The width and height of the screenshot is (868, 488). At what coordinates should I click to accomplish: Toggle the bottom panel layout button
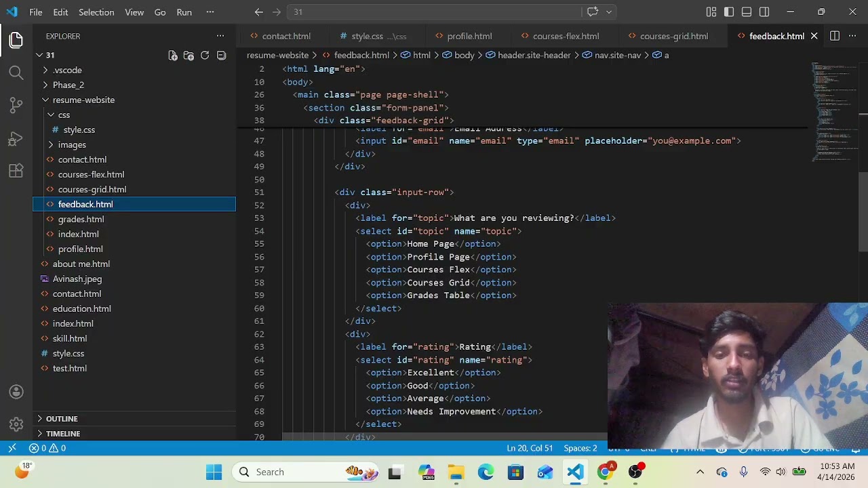(747, 12)
